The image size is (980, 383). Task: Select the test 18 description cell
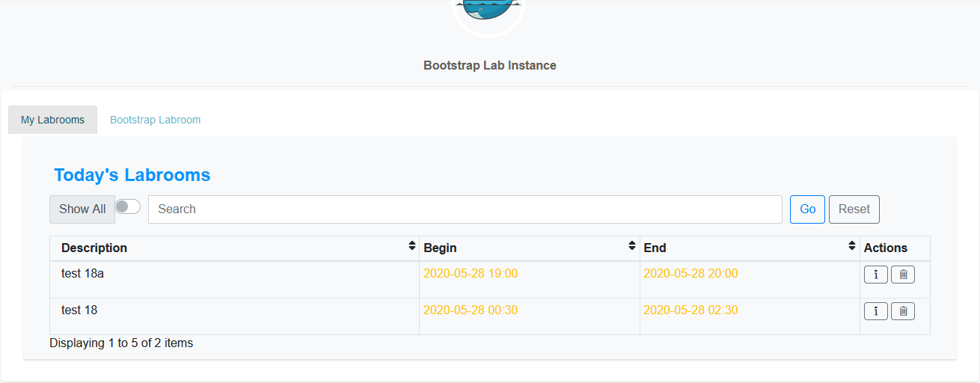pyautogui.click(x=234, y=316)
